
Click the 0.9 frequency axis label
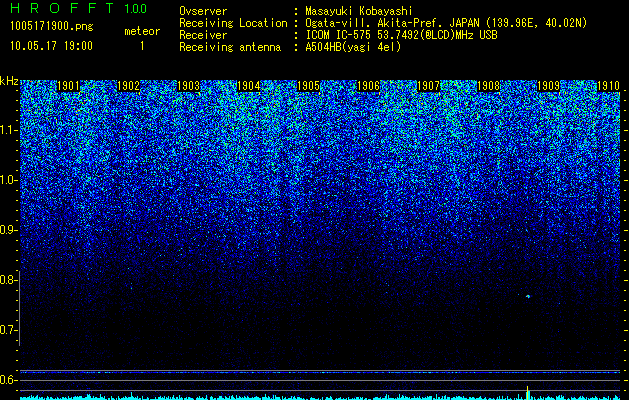tap(8, 230)
